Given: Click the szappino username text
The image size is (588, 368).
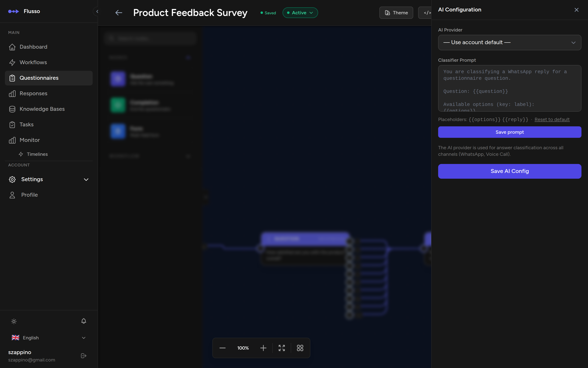Looking at the screenshot, I should point(20,352).
